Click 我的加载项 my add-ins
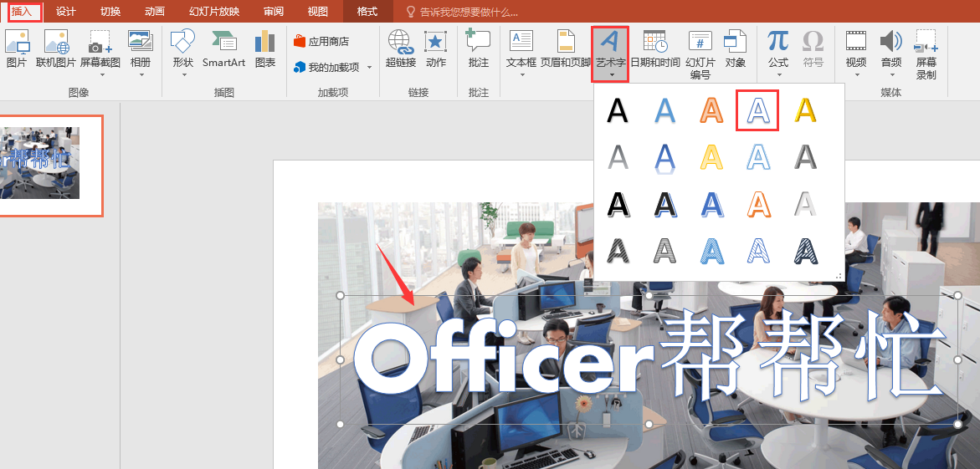The width and height of the screenshot is (980, 469). 327,67
